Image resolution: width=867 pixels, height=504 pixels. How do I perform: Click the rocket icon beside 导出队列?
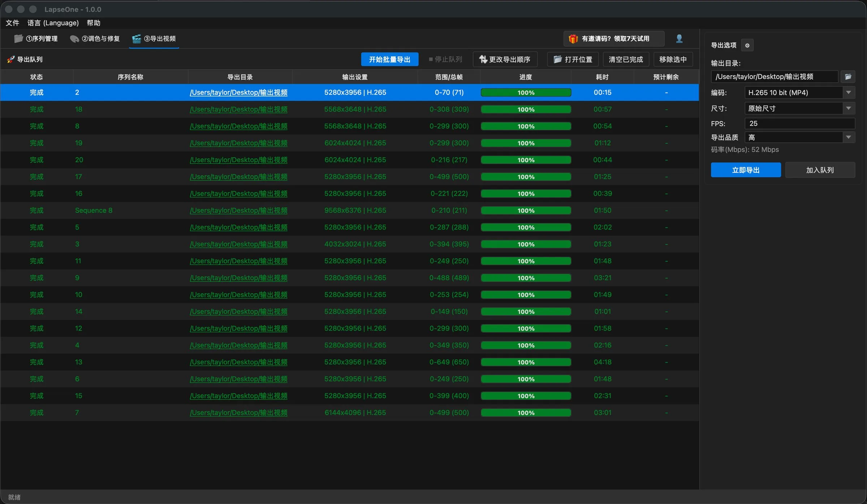pos(11,59)
